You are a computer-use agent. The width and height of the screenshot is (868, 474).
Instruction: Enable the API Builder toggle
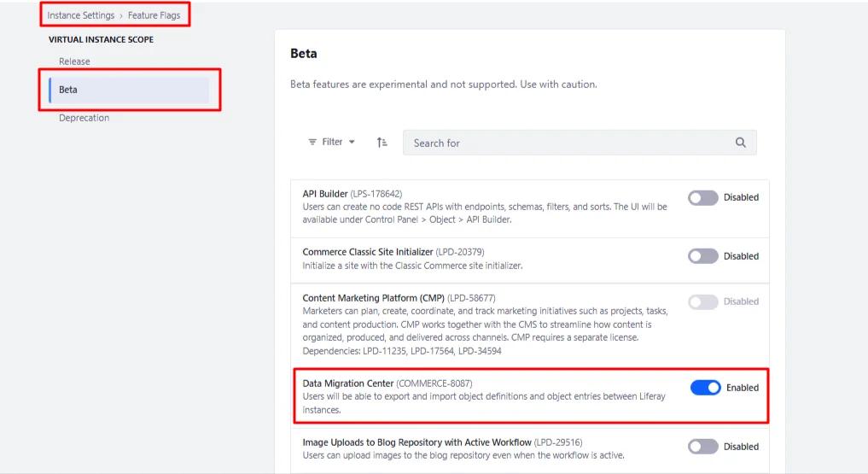point(703,197)
